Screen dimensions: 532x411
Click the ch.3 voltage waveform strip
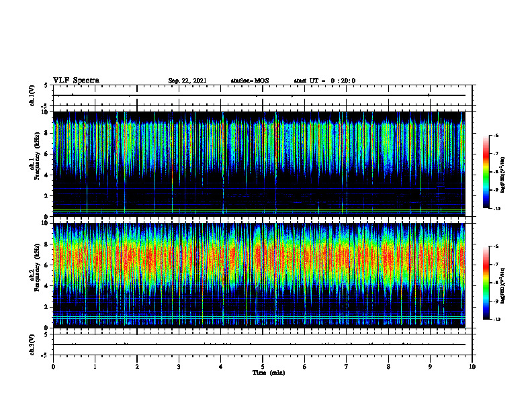[x=263, y=345]
